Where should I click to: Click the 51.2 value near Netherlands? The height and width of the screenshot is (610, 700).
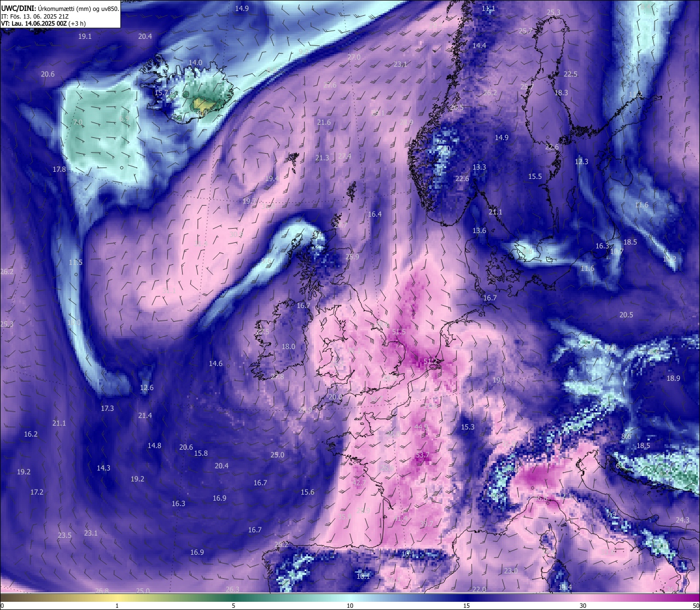coord(430,361)
